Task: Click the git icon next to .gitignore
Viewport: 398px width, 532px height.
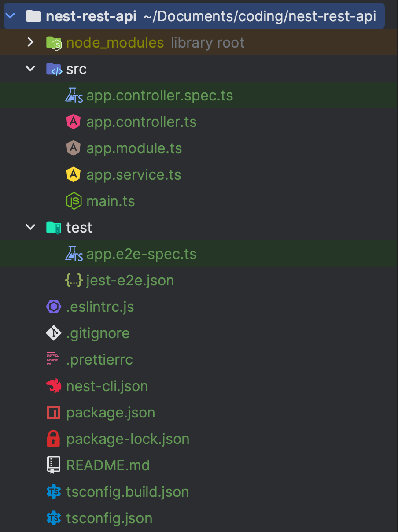Action: (x=54, y=333)
